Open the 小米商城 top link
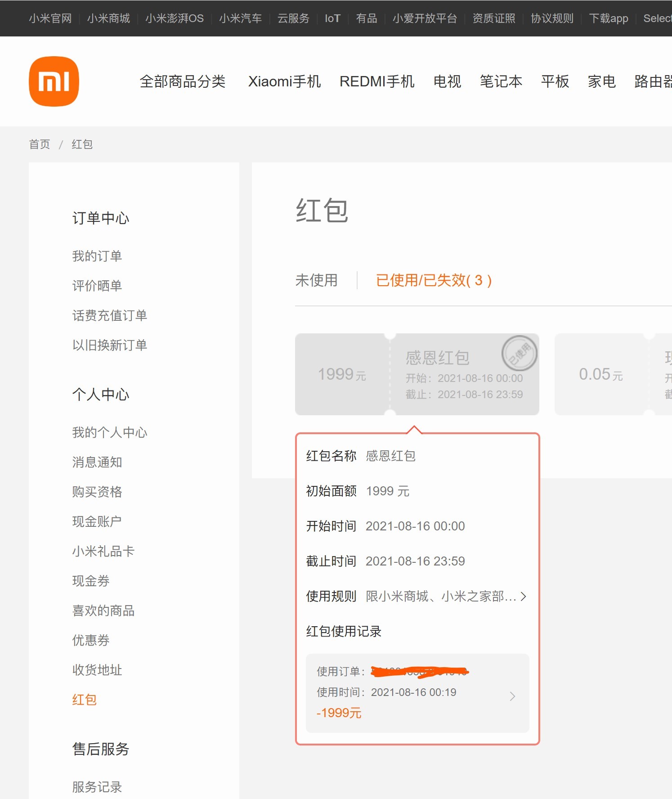Viewport: 672px width, 799px height. click(108, 18)
